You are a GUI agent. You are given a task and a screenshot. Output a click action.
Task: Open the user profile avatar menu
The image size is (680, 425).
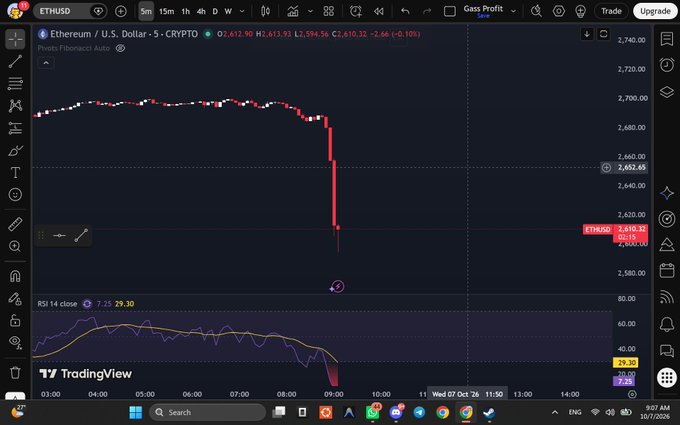pyautogui.click(x=15, y=11)
